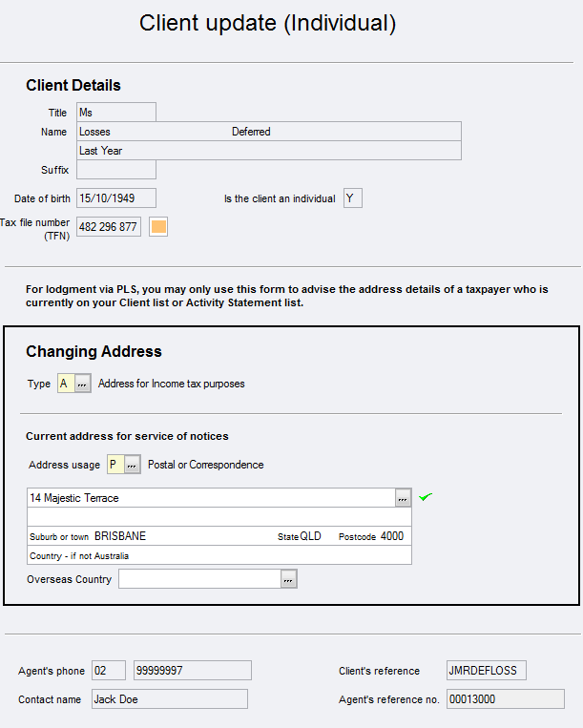Edit the Contact name Jack Doe field
This screenshot has width=583, height=728.
tap(169, 699)
